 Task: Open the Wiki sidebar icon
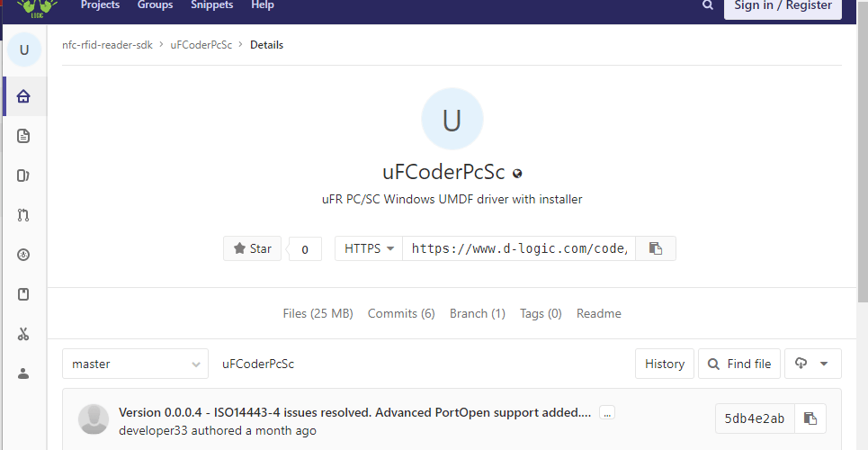(23, 294)
